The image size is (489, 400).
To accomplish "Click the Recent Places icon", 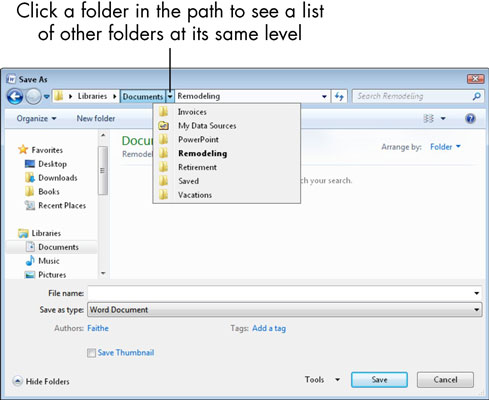I will click(x=30, y=205).
